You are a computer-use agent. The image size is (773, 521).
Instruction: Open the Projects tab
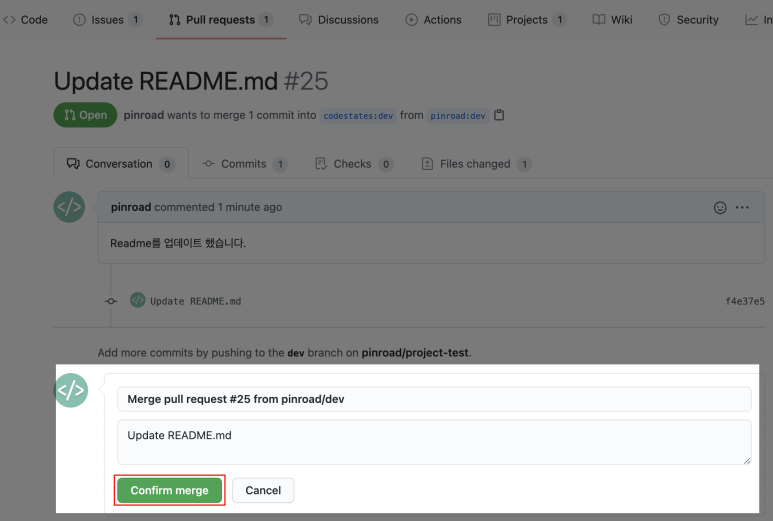tap(527, 20)
